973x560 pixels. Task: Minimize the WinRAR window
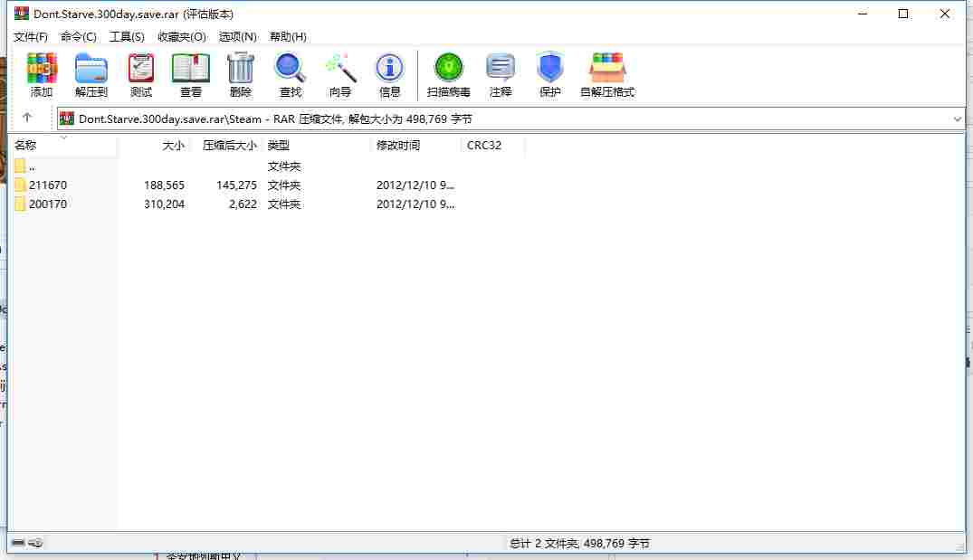point(863,14)
